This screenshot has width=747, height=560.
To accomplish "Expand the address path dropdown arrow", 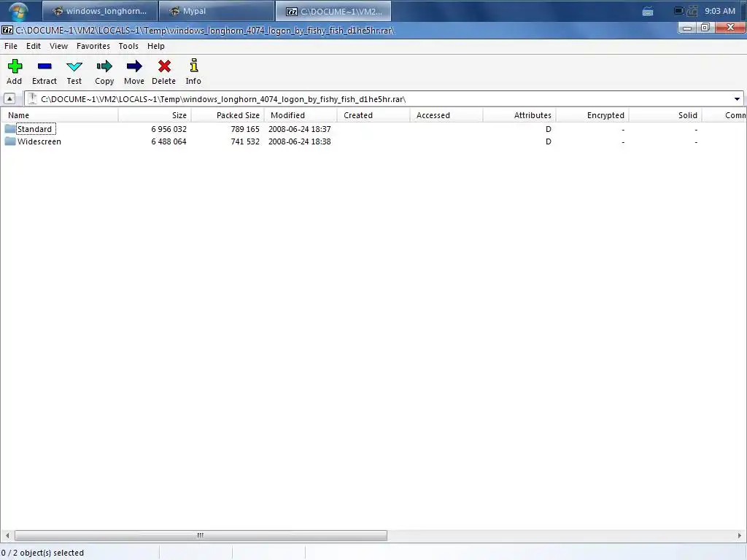I will pyautogui.click(x=737, y=99).
